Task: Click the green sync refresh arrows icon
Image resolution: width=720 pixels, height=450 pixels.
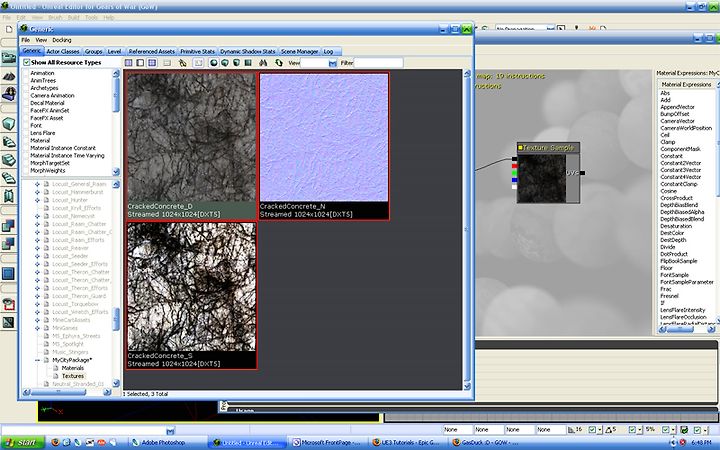Action: coord(278,63)
